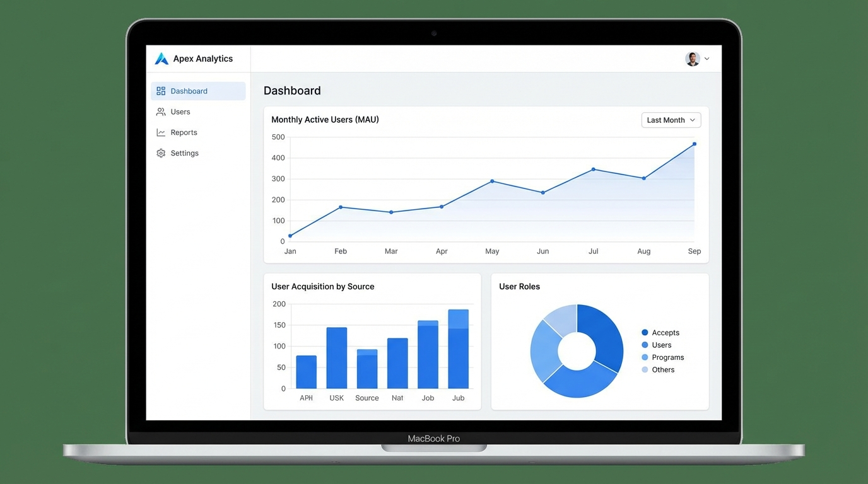
Task: Click the profile avatar photo
Action: [x=692, y=58]
